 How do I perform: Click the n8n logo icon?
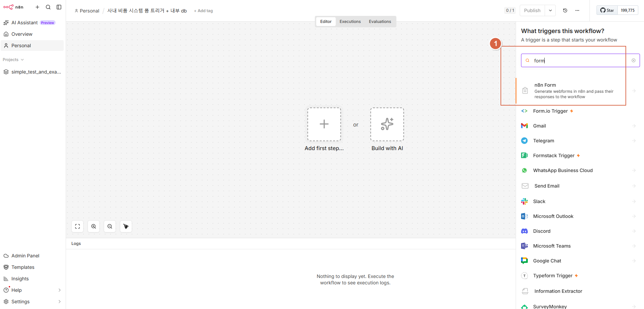pos(8,7)
